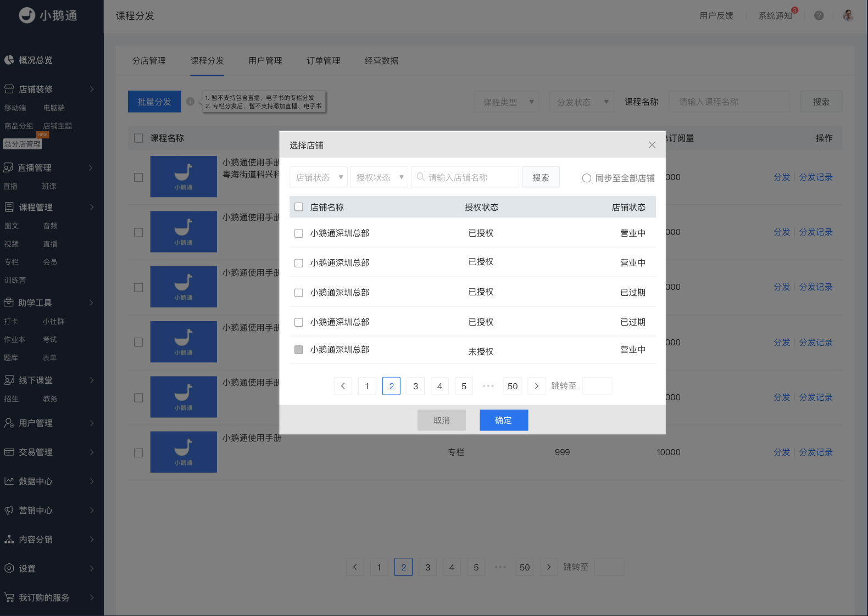
Task: Click the 店铺装修 shop icon in the sidebar
Action: (x=9, y=89)
